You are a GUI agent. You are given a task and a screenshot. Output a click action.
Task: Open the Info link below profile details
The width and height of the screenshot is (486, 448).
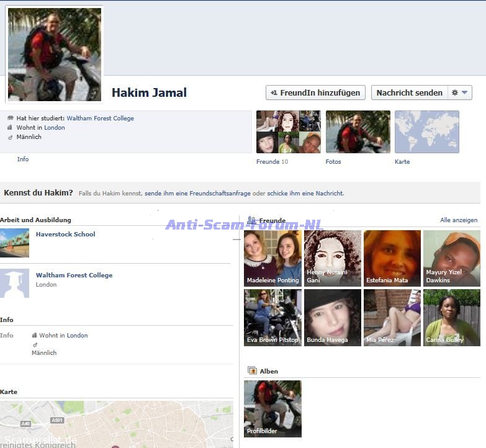pos(23,159)
